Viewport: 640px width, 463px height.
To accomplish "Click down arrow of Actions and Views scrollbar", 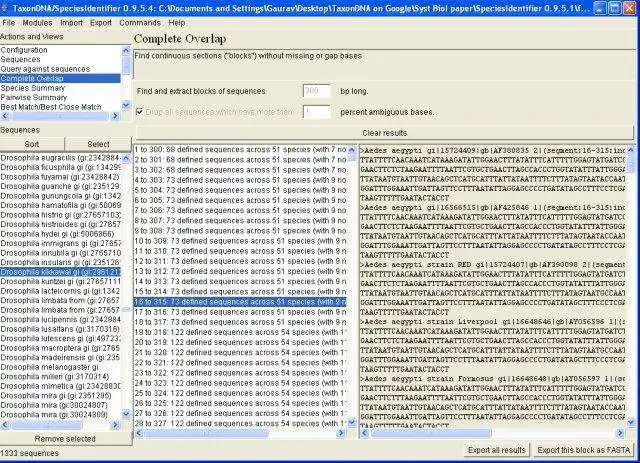I will tap(126, 106).
